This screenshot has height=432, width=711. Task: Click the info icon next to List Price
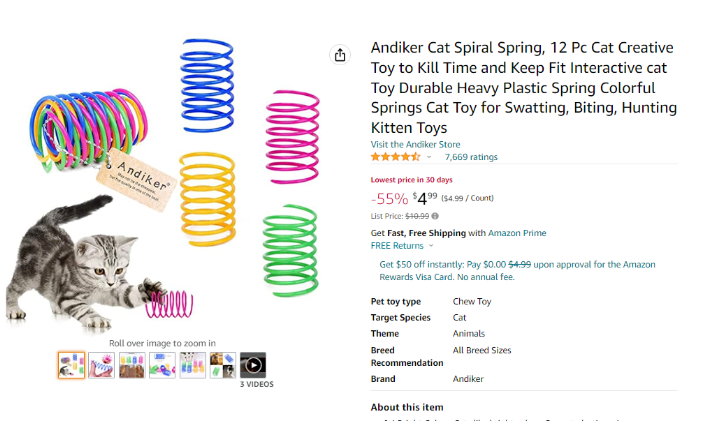tap(435, 216)
